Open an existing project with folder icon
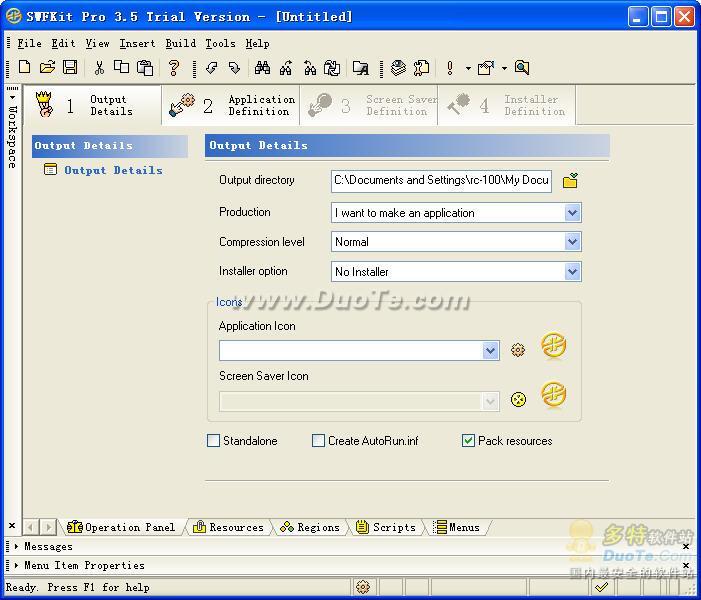Viewport: 701px width, 600px height. [47, 68]
